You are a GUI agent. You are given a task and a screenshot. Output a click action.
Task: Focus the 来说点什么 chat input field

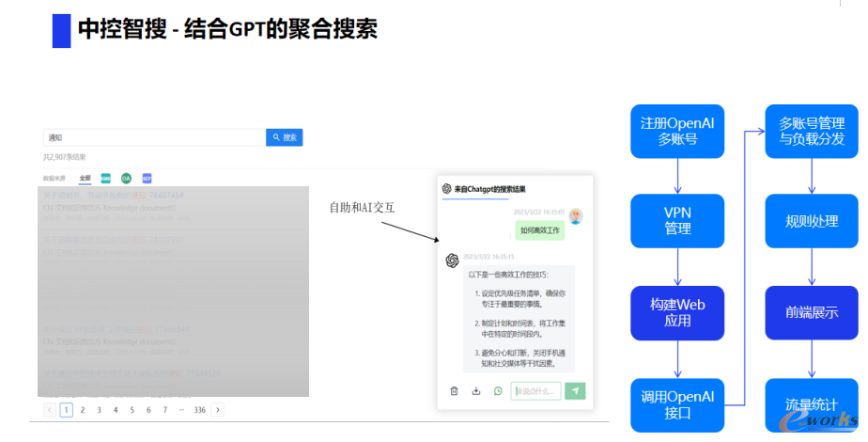pos(535,391)
